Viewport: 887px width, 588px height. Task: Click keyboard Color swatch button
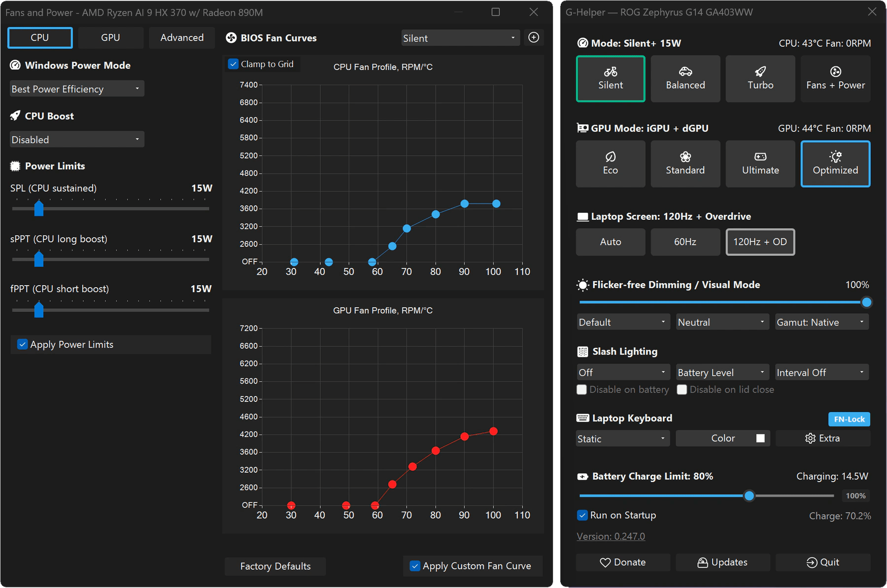pyautogui.click(x=723, y=438)
